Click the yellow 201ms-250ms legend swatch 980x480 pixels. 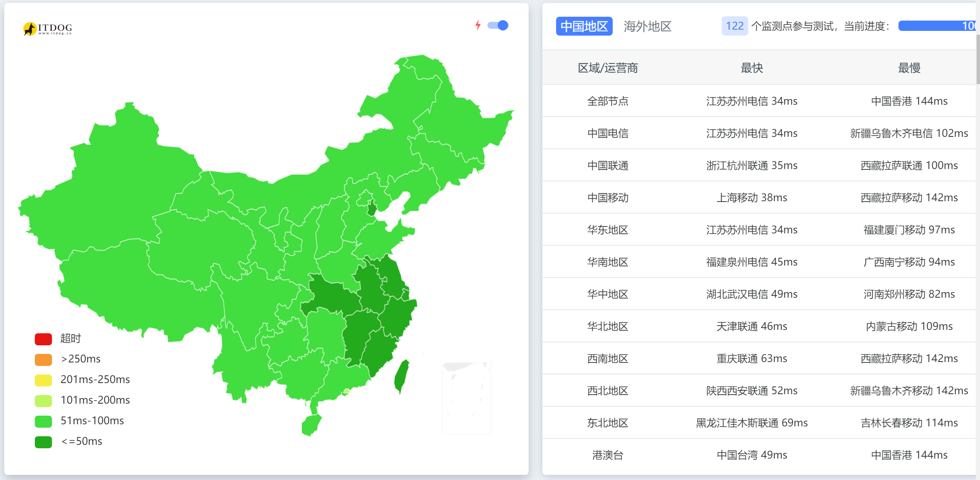[43, 380]
